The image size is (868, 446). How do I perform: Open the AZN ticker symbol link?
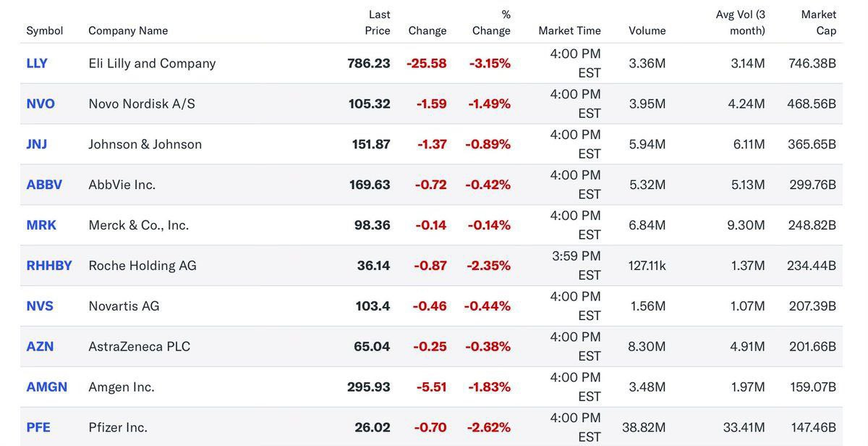pyautogui.click(x=40, y=347)
